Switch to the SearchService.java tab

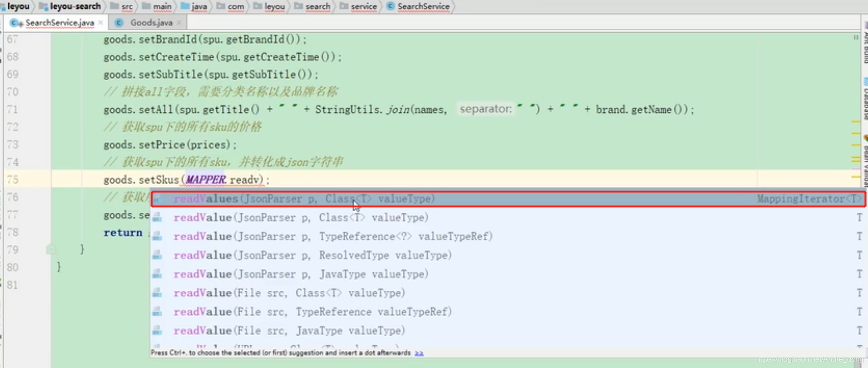(59, 23)
